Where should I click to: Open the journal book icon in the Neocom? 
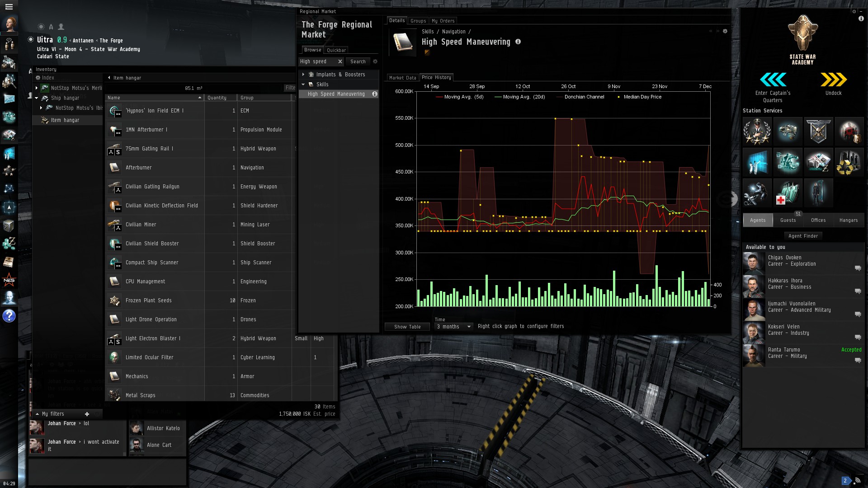point(9,262)
